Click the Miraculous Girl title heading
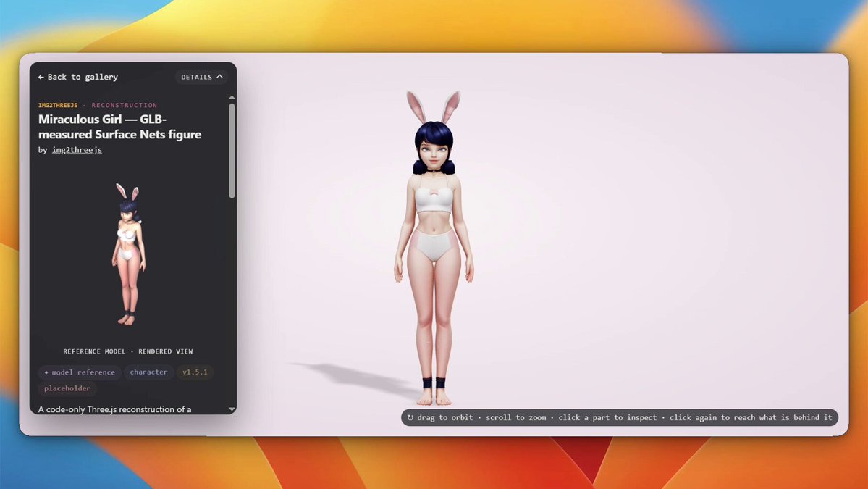The width and height of the screenshot is (868, 489). coord(119,127)
